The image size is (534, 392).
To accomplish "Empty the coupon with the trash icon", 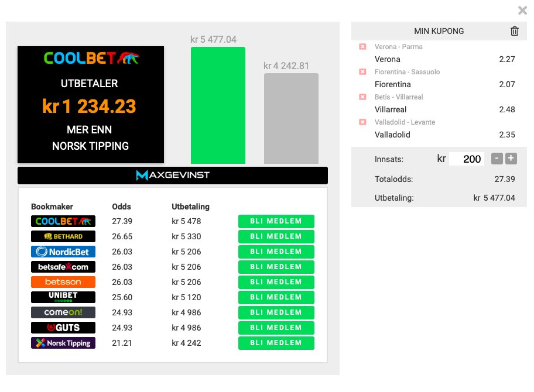I will click(515, 31).
